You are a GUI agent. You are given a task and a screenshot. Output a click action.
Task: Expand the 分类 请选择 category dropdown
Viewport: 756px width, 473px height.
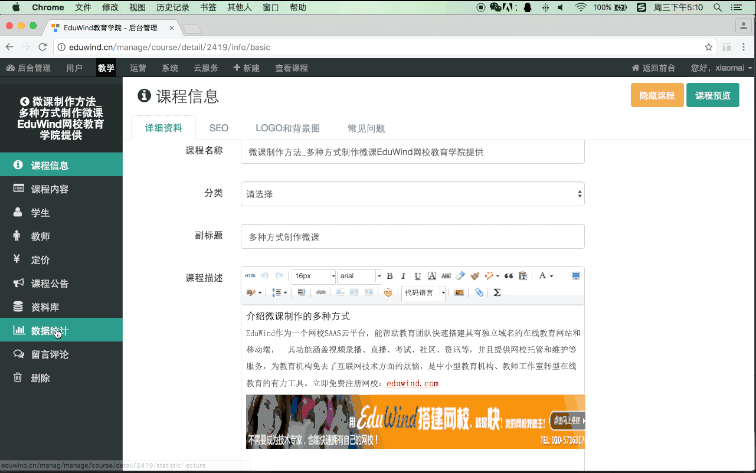[x=412, y=193]
